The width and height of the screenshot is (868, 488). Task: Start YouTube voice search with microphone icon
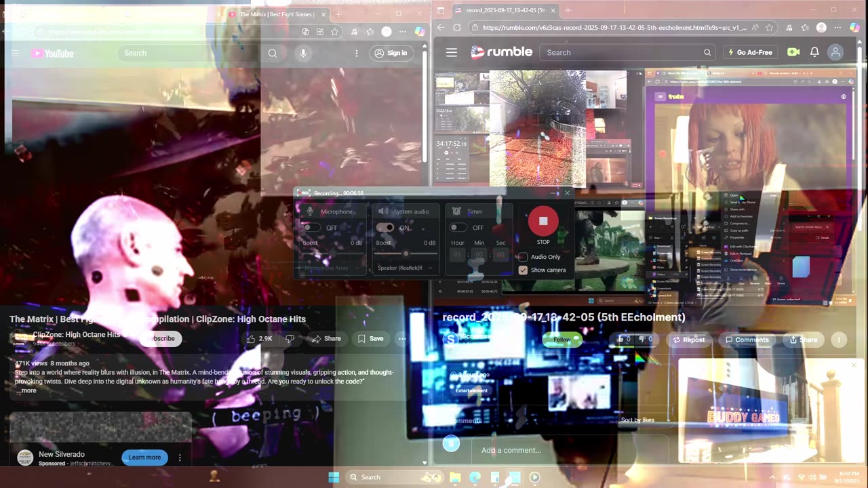(303, 53)
